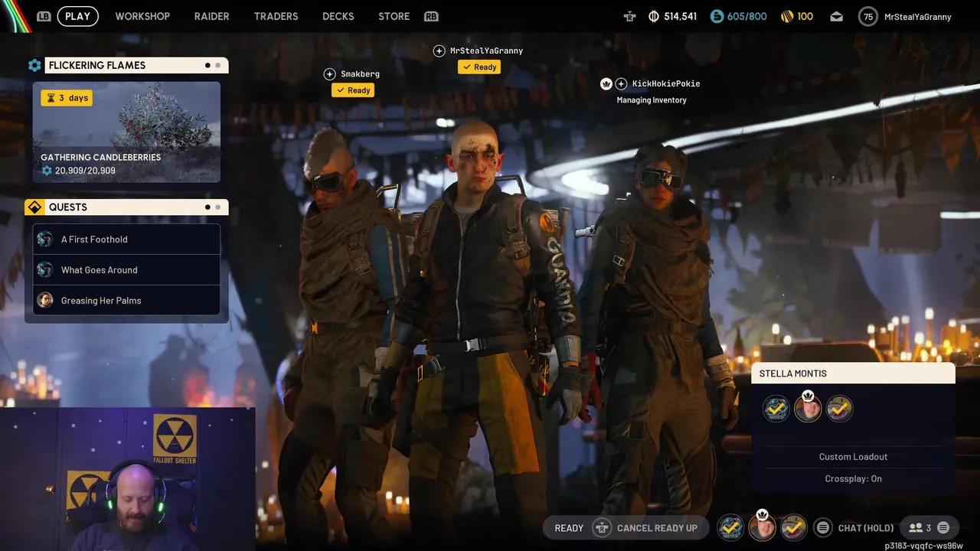Click the plus icon beside MrStealYaGranny nameplate
980x551 pixels.
pyautogui.click(x=439, y=51)
